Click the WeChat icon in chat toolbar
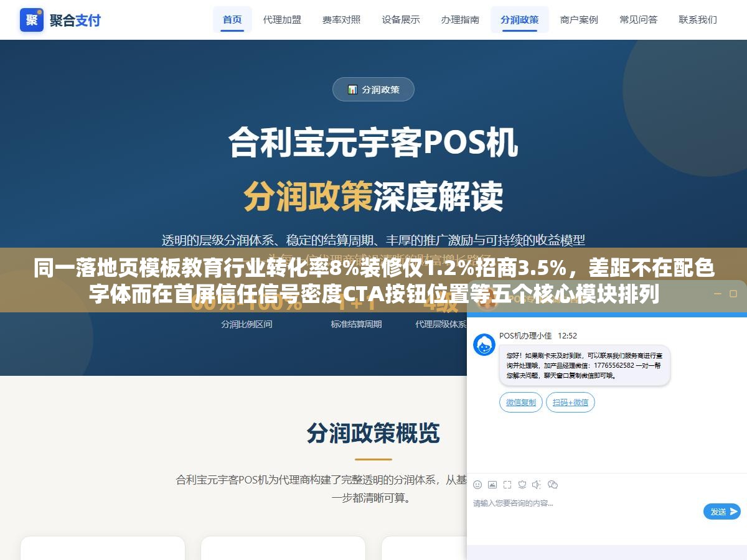Screen dimensions: 747x560 (x=553, y=484)
